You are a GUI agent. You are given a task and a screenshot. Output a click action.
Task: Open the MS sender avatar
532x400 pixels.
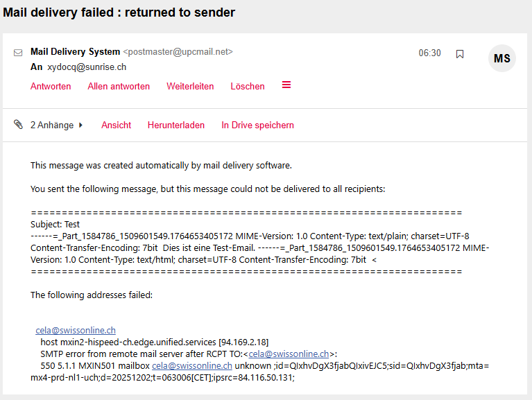502,59
